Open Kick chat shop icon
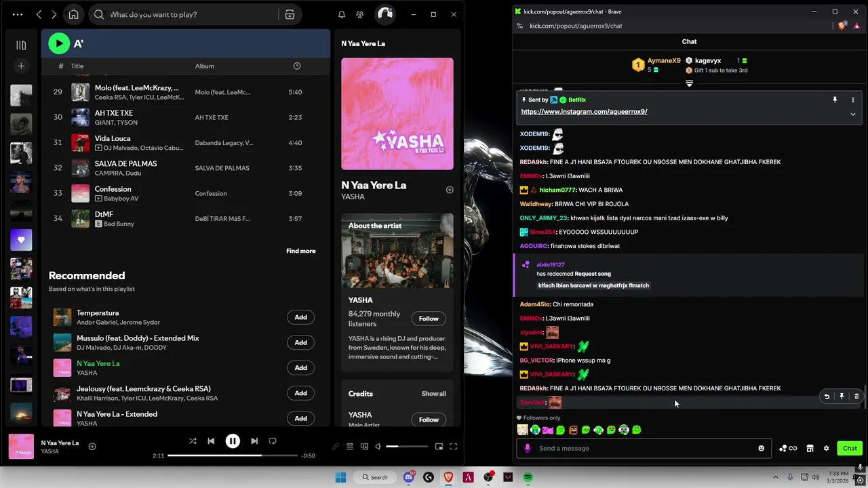Screen dimensions: 868x488 810,448
